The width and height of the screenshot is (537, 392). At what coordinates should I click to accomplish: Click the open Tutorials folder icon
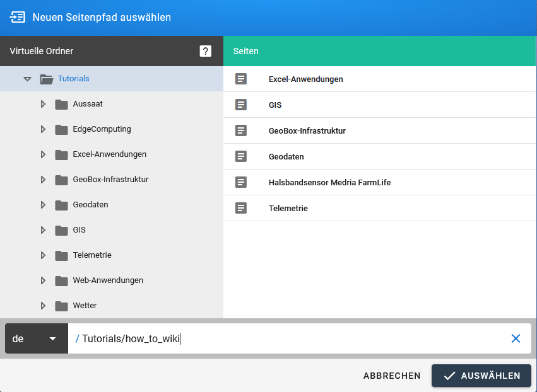(x=46, y=79)
